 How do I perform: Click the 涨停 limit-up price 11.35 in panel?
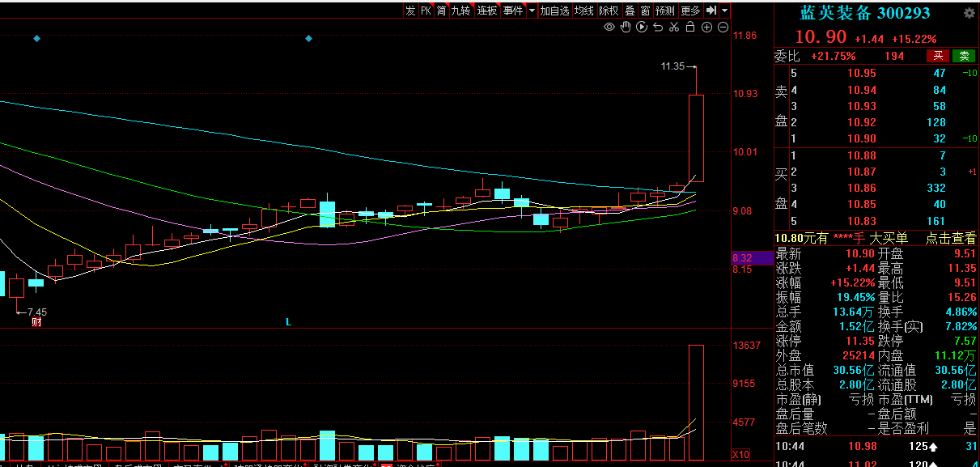click(859, 341)
